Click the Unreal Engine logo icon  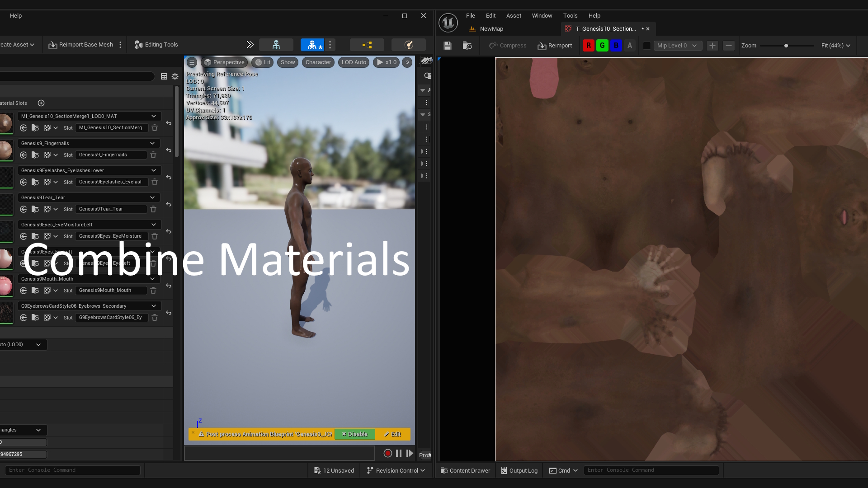[448, 22]
